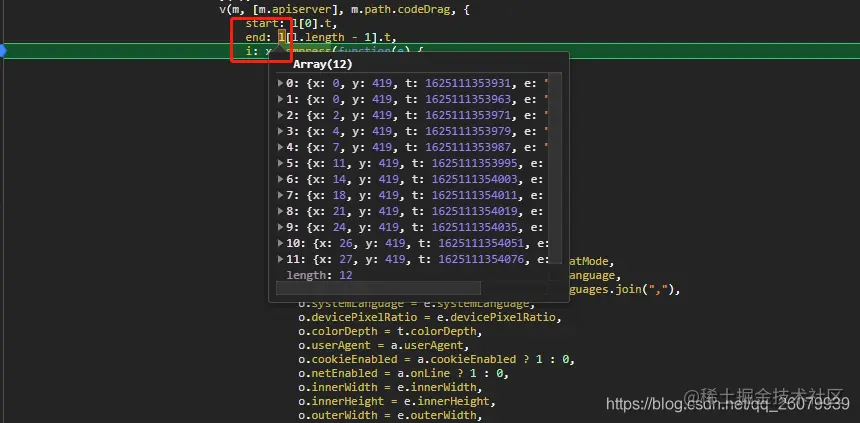The image size is (860, 423).
Task: Expand array entry 0 in popup
Action: coord(281,83)
